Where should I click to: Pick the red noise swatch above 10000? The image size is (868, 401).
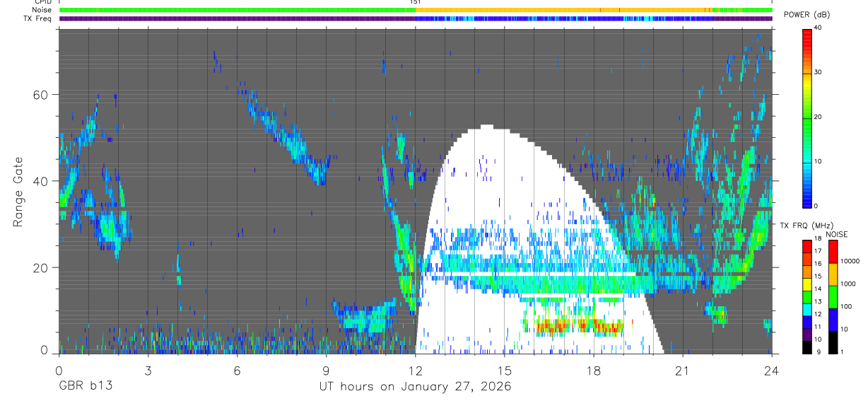point(833,252)
